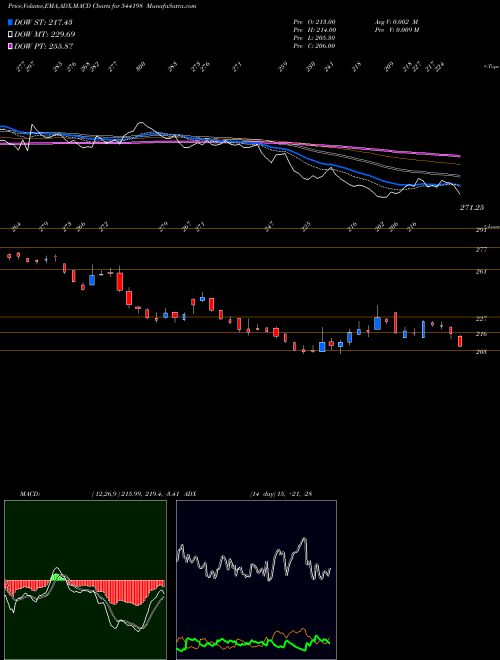The height and width of the screenshot is (660, 500).
Task: Click the 209 top label above the chart
Action: point(389,67)
